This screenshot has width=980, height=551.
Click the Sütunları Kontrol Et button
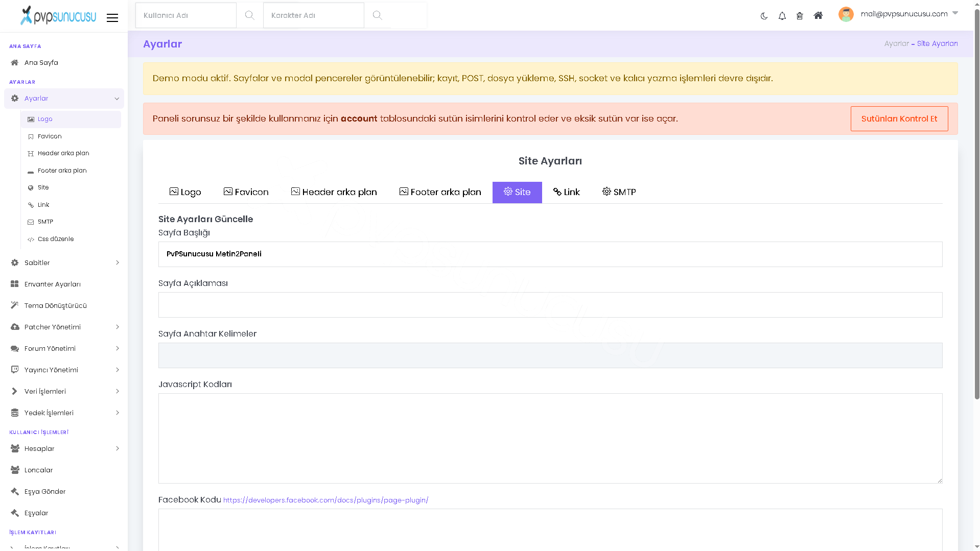point(899,118)
